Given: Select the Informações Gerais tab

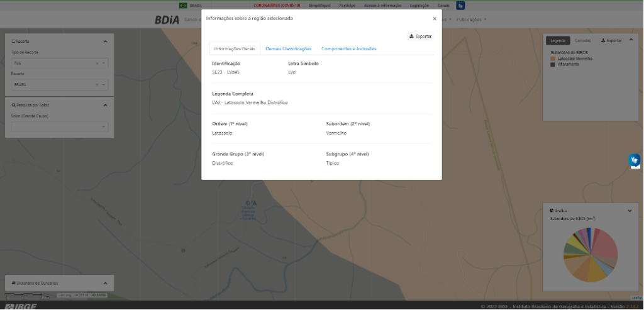Looking at the screenshot, I should click(235, 48).
